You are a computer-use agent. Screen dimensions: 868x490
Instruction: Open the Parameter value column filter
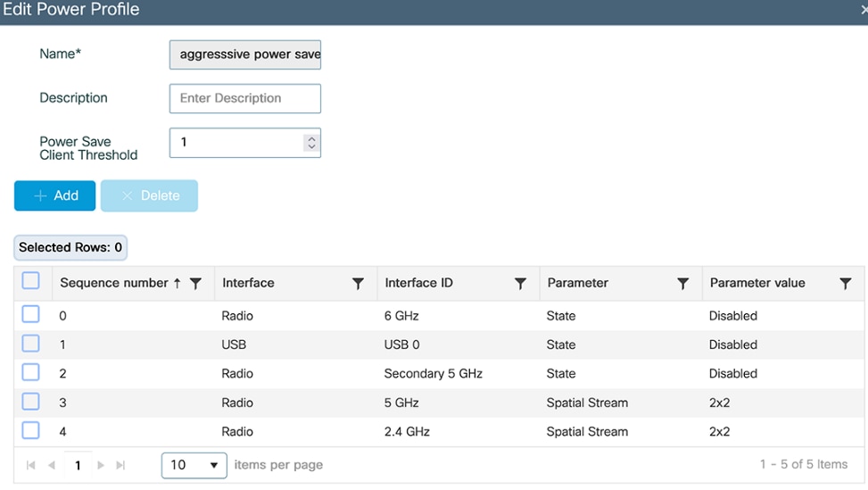pos(846,284)
